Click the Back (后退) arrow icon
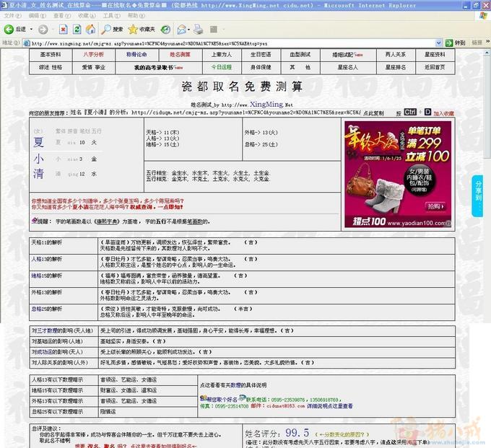491x448 pixels. point(9,30)
